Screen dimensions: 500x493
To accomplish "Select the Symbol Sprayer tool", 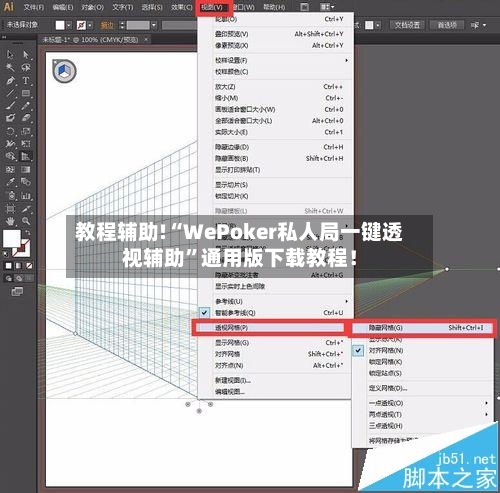I will (10, 195).
